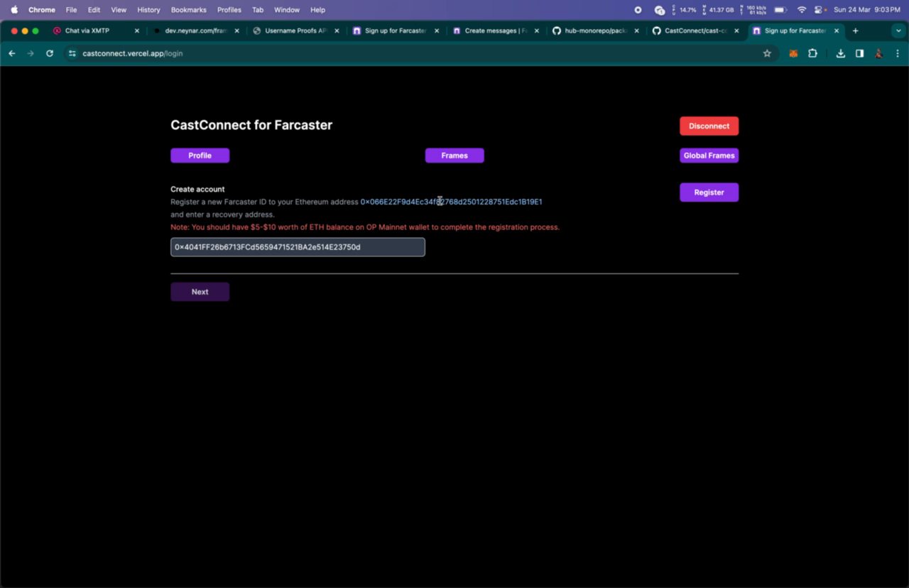Open Control Center icon in menu bar

coord(820,10)
